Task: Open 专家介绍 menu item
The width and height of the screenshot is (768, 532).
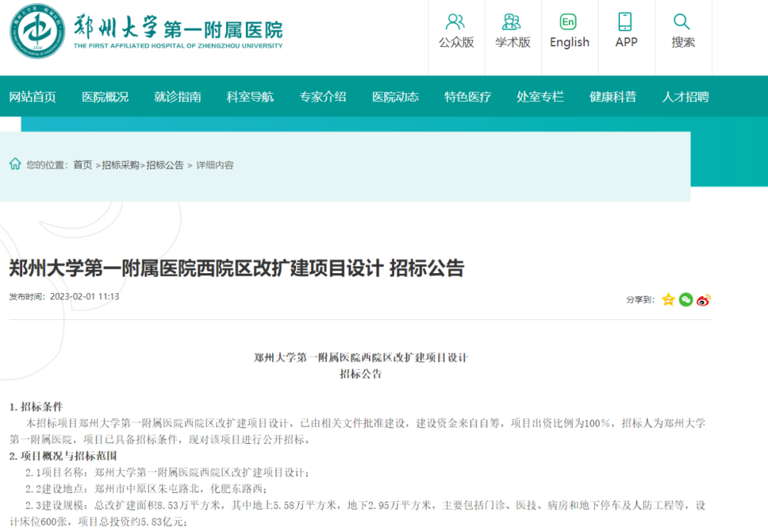Action: pyautogui.click(x=322, y=97)
